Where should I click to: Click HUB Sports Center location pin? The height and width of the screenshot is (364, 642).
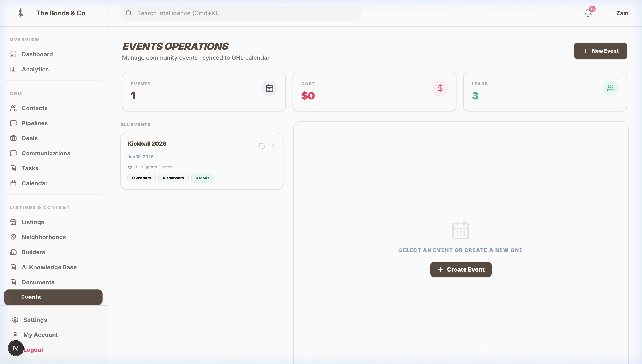point(130,167)
